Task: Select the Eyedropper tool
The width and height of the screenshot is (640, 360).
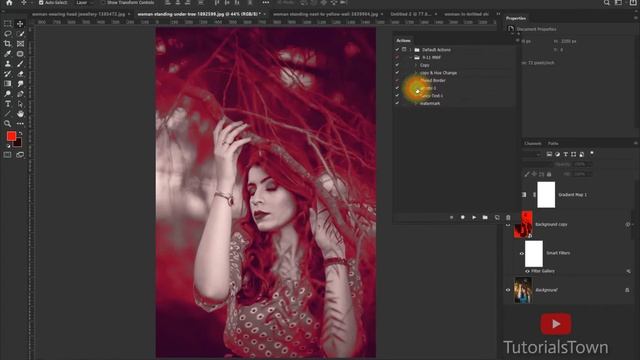Action: (x=7, y=54)
